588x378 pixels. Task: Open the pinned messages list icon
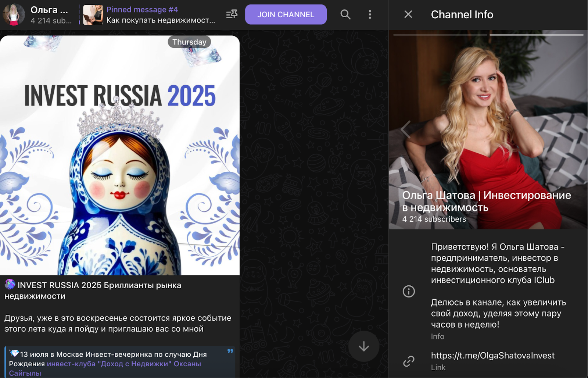(232, 14)
